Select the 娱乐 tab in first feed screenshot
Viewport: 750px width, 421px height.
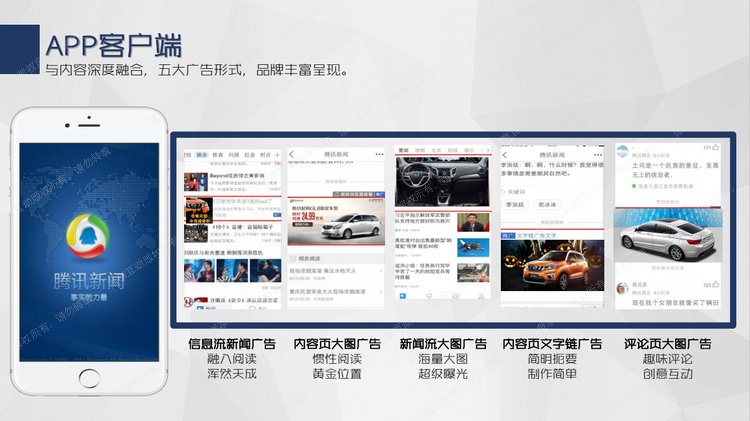(x=202, y=155)
